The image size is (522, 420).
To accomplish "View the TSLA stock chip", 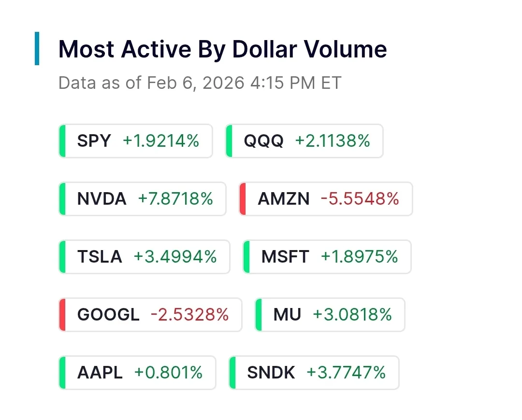I will click(144, 257).
